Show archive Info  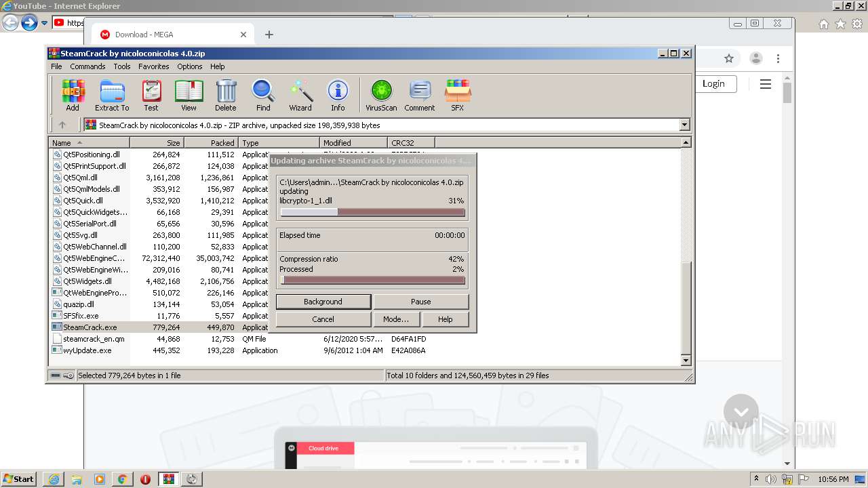click(338, 95)
